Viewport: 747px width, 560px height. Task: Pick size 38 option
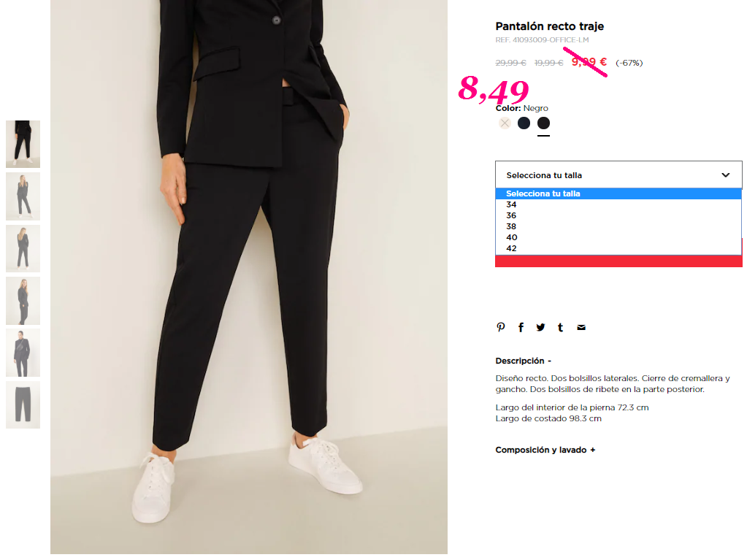pyautogui.click(x=618, y=226)
